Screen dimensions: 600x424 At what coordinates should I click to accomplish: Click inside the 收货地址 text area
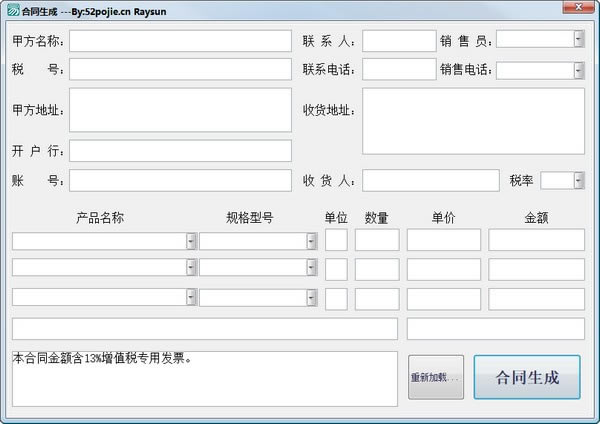473,121
